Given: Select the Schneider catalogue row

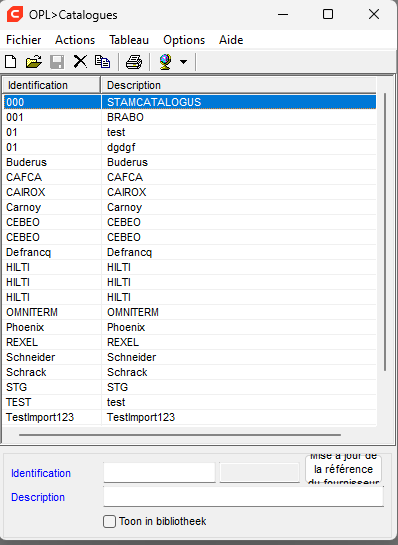Looking at the screenshot, I should (x=190, y=357).
